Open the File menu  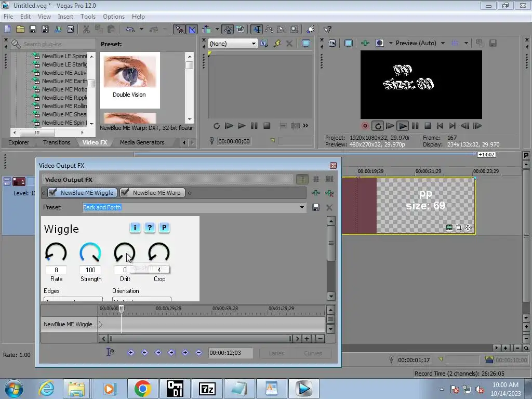tap(8, 17)
